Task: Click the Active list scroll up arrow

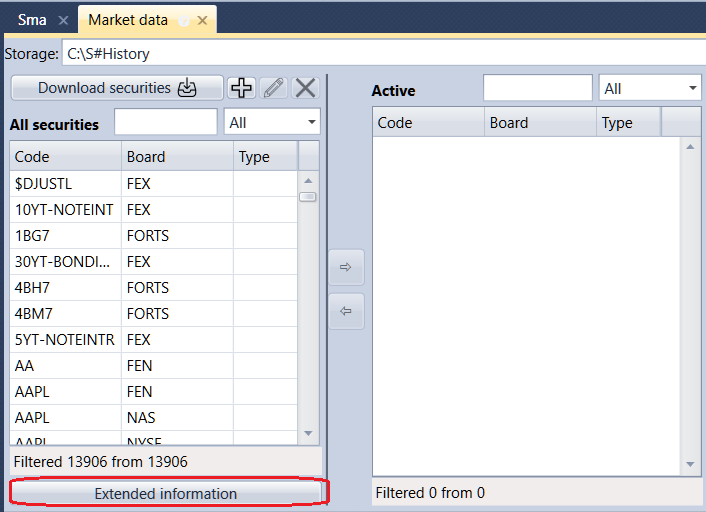Action: pos(690,147)
